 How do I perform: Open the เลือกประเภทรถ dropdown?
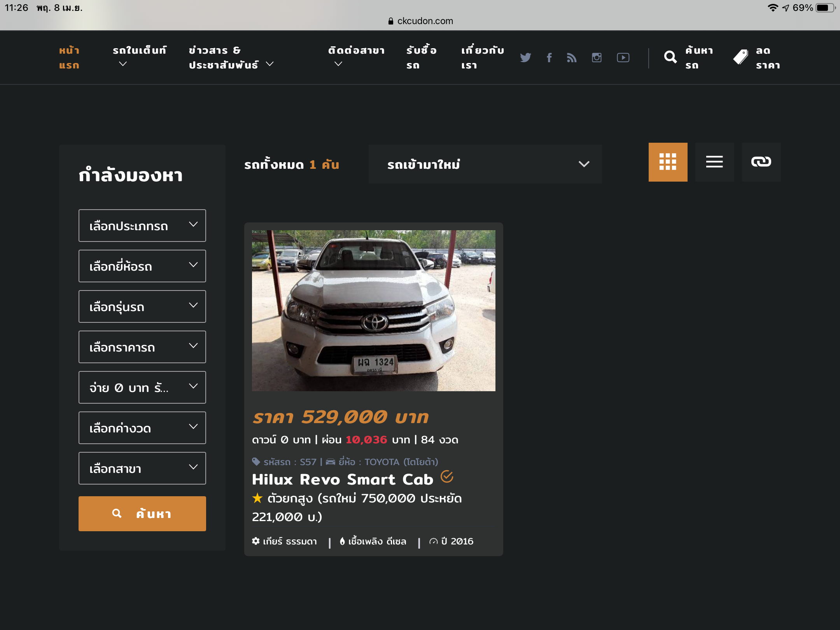click(142, 226)
